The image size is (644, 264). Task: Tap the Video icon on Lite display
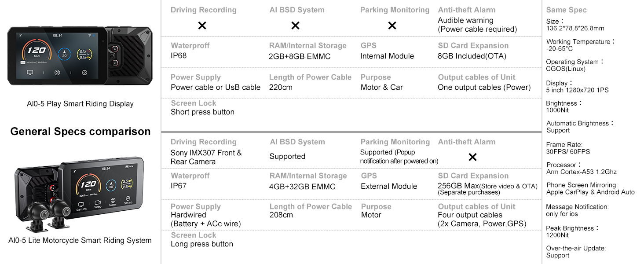[x=98, y=204]
